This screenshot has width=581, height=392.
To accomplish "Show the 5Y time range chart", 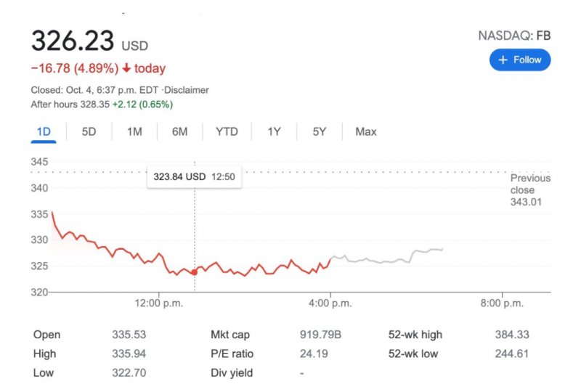I will pyautogui.click(x=320, y=132).
